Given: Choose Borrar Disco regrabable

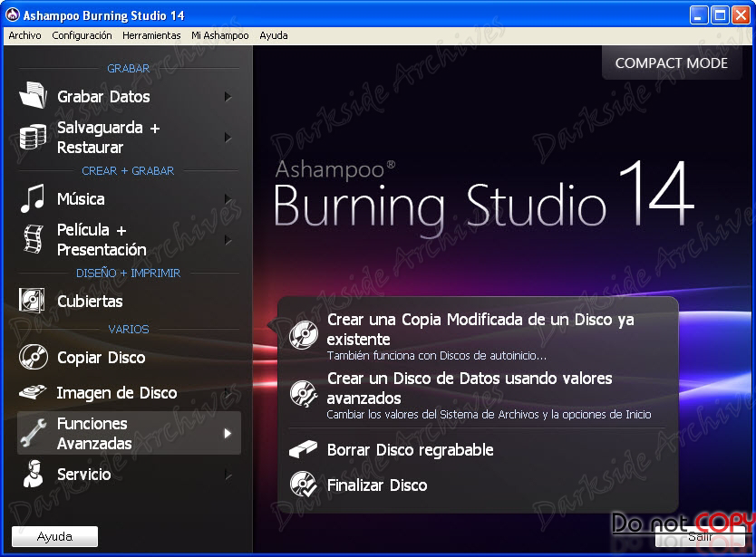Looking at the screenshot, I should coord(410,449).
